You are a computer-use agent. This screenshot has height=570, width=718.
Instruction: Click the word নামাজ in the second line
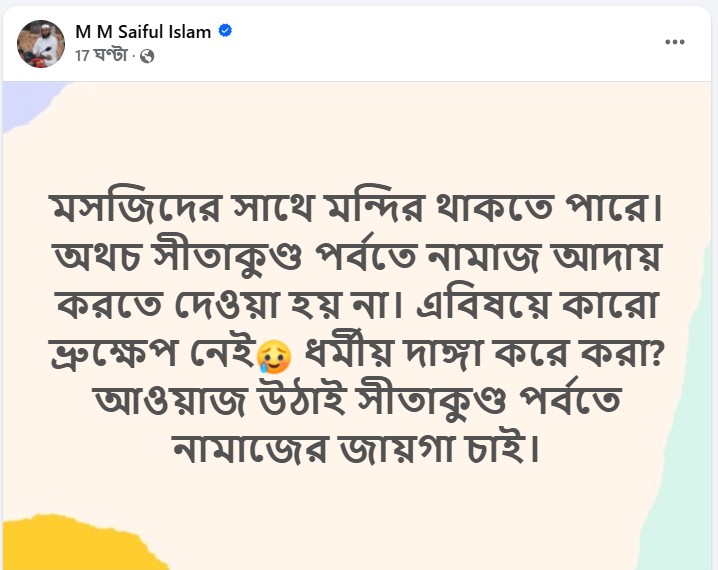coord(467,260)
